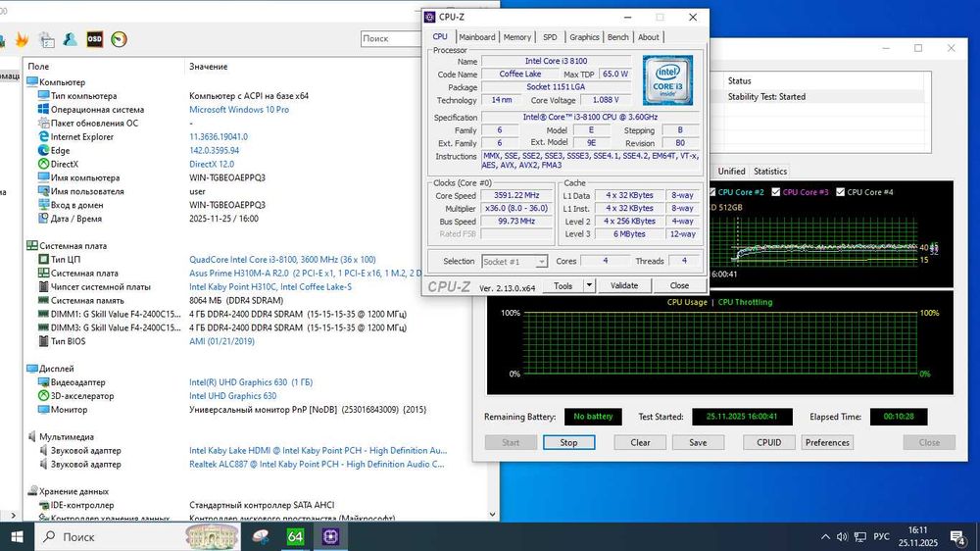Switch to the Mainboard tab in CPU-Z

[477, 37]
